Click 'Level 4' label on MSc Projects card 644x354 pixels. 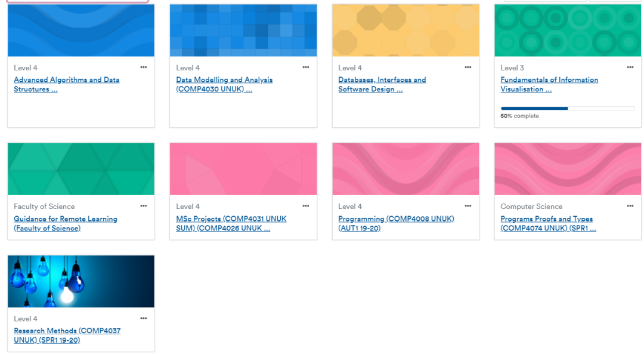pyautogui.click(x=188, y=207)
